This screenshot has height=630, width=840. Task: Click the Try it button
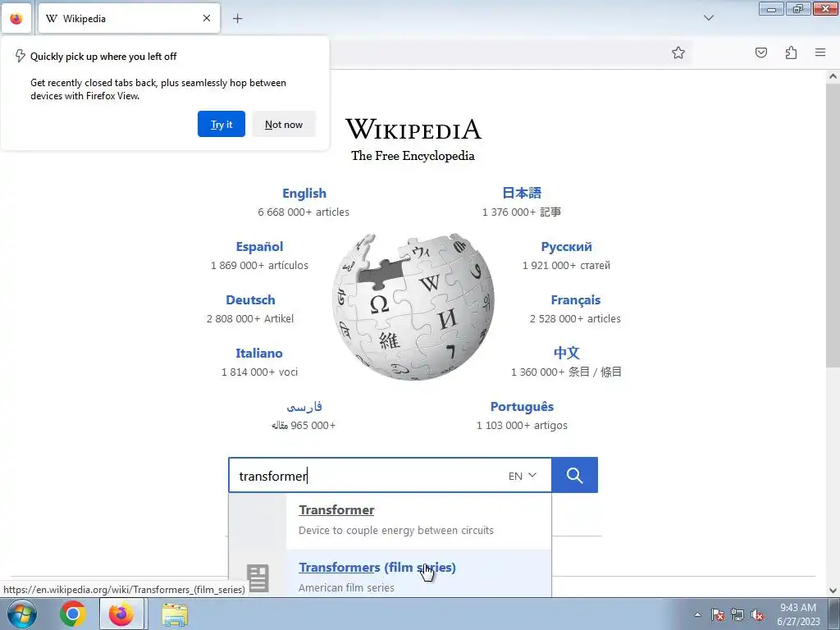221,125
